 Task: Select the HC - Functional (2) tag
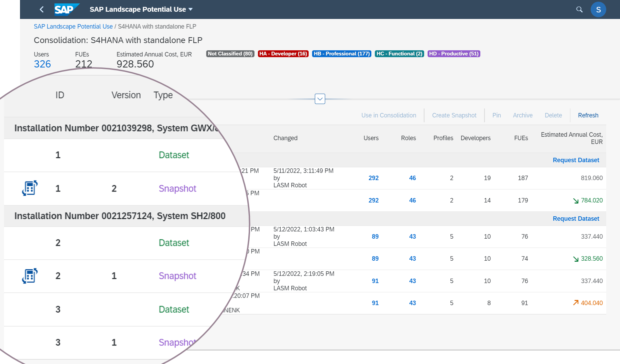click(399, 54)
